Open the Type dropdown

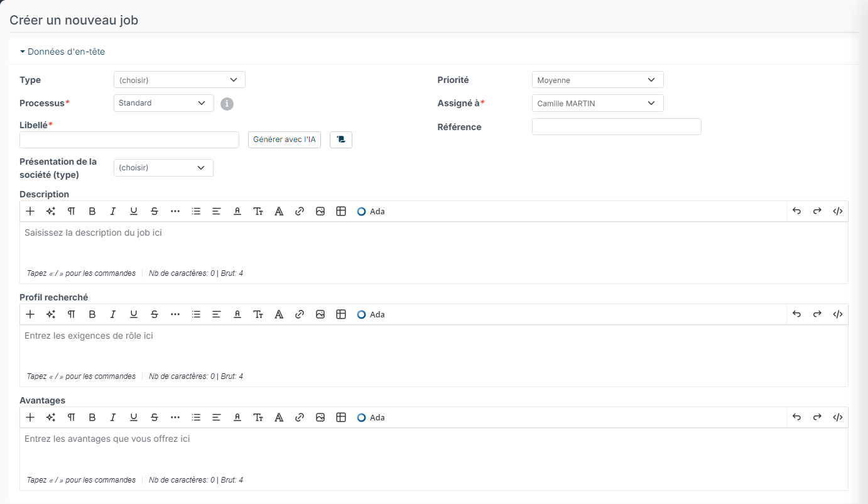pos(180,80)
